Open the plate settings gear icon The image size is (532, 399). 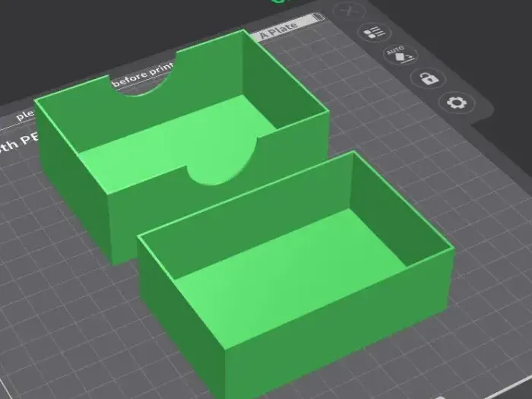(456, 103)
